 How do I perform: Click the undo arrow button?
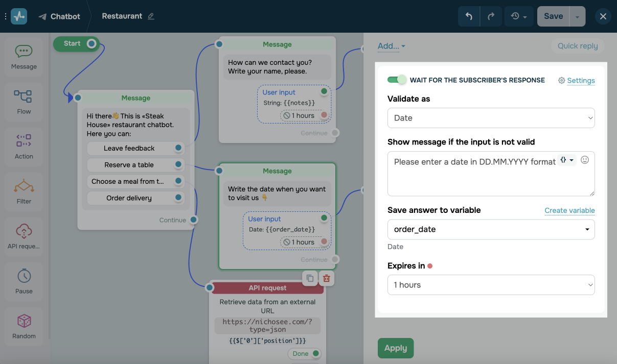(x=469, y=16)
